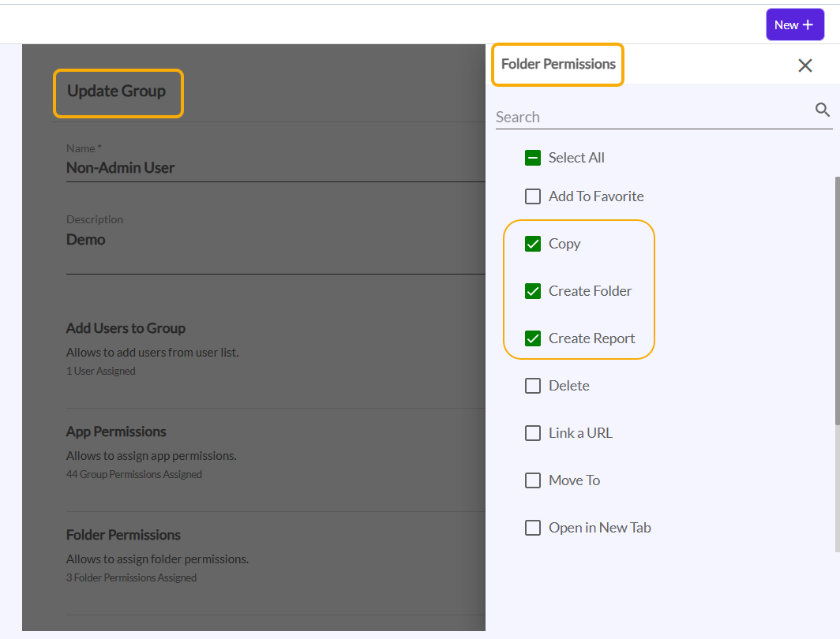Uncheck the Create Report permission
Viewport: 840px width, 639px height.
tap(533, 338)
